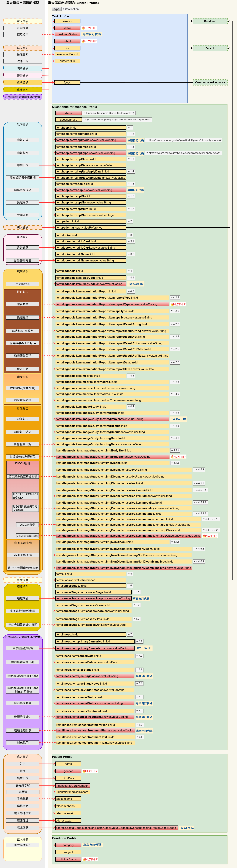Click the 報告結果-MIMEType box
Screen dimensions: 237x868
23,343
